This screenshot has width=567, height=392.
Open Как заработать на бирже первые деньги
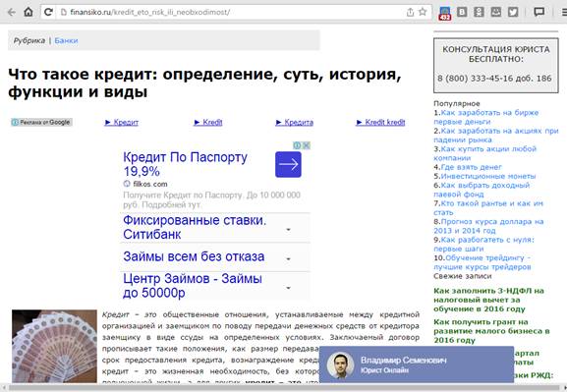pyautogui.click(x=486, y=117)
